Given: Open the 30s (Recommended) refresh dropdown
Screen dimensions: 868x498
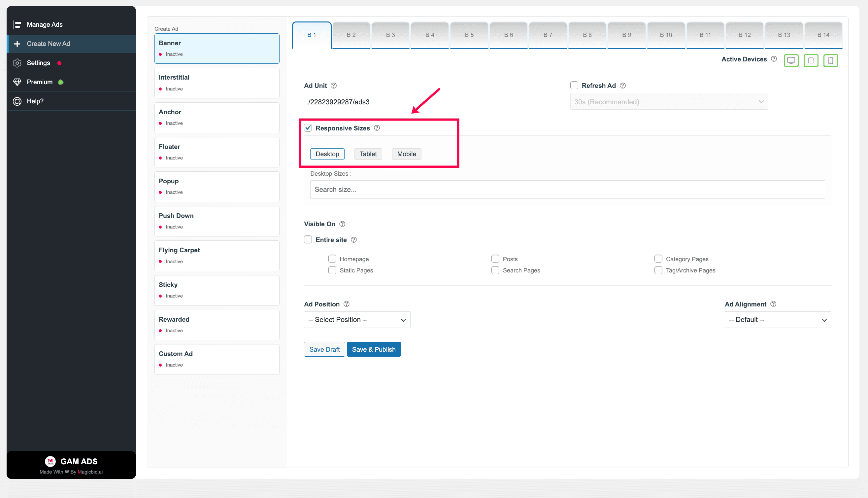Looking at the screenshot, I should [669, 102].
